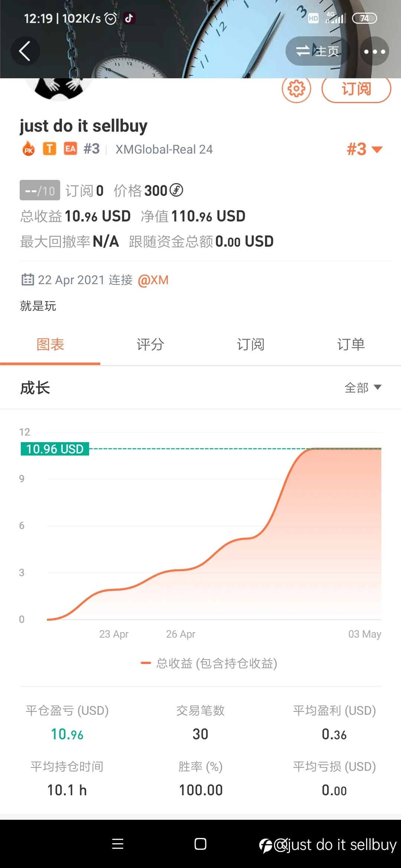The image size is (401, 868).
Task: Tap the Android home button
Action: pyautogui.click(x=200, y=844)
